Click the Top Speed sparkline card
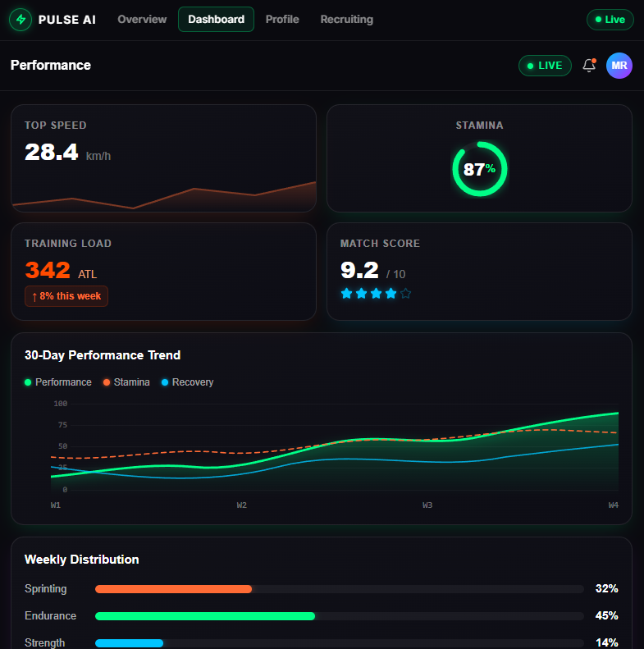 pos(163,158)
